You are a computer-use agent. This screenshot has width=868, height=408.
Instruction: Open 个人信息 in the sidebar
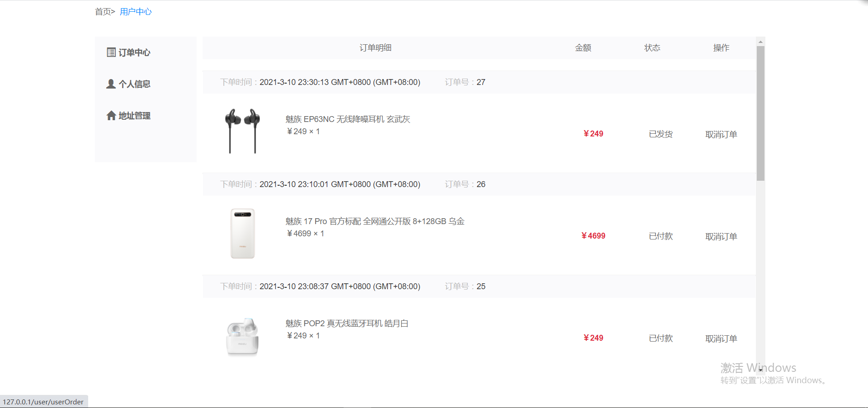(x=134, y=84)
